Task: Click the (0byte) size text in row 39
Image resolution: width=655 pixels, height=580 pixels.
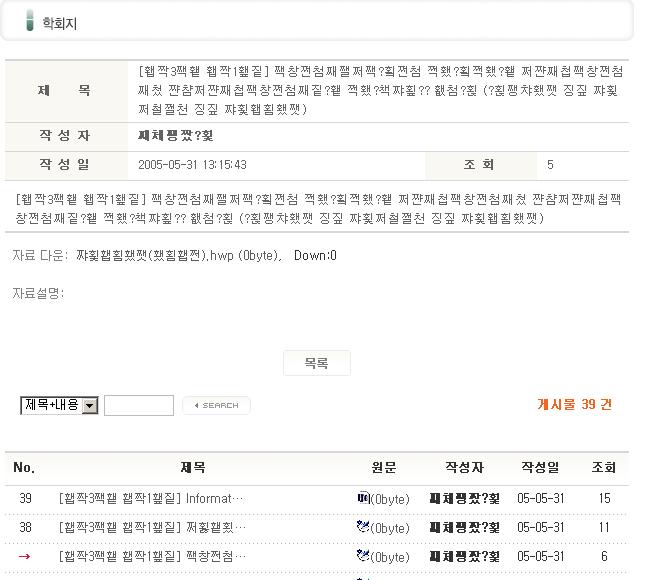Action: coord(390,499)
